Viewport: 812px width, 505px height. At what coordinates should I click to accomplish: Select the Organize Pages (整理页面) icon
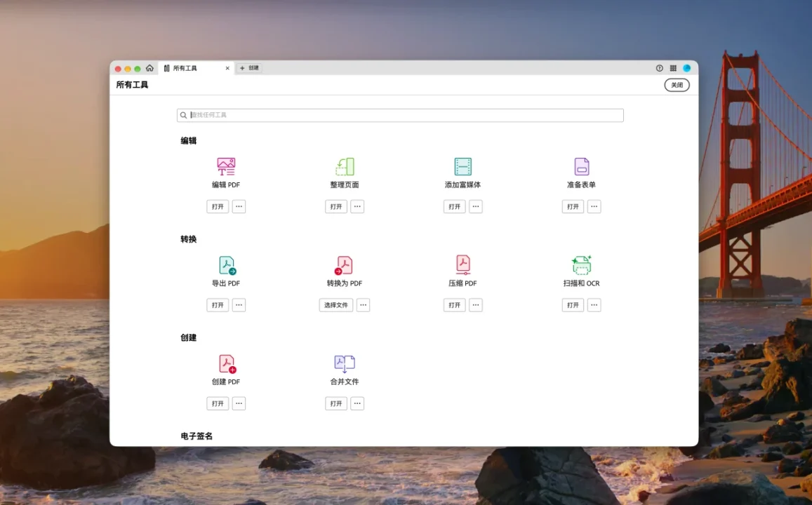pos(345,167)
